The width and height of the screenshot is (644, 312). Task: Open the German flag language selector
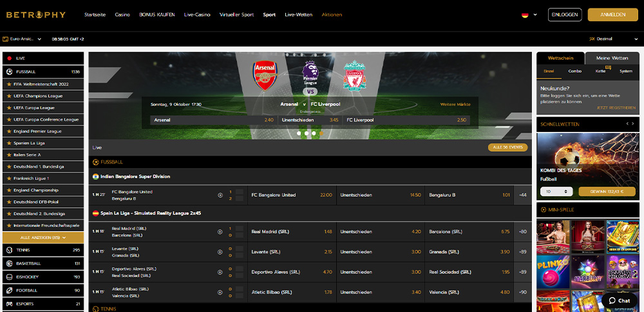pyautogui.click(x=529, y=15)
